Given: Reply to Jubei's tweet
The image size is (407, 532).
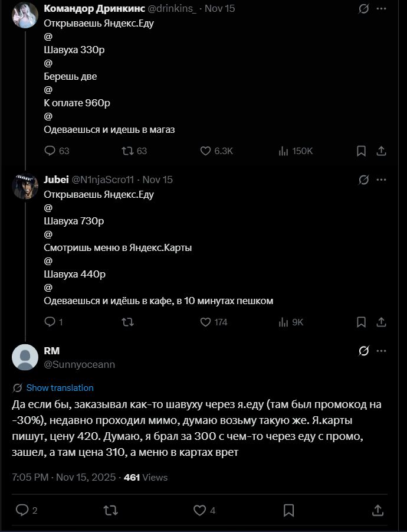Looking at the screenshot, I should (50, 322).
